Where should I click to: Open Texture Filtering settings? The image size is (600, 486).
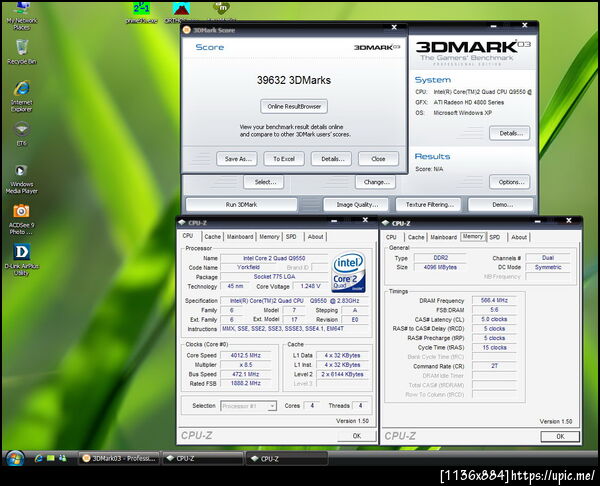coord(429,205)
